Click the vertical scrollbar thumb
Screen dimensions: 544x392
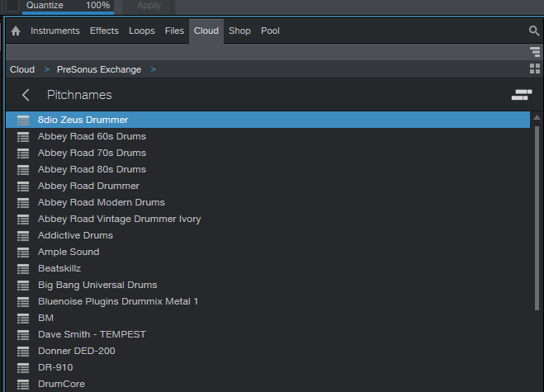coord(537,218)
